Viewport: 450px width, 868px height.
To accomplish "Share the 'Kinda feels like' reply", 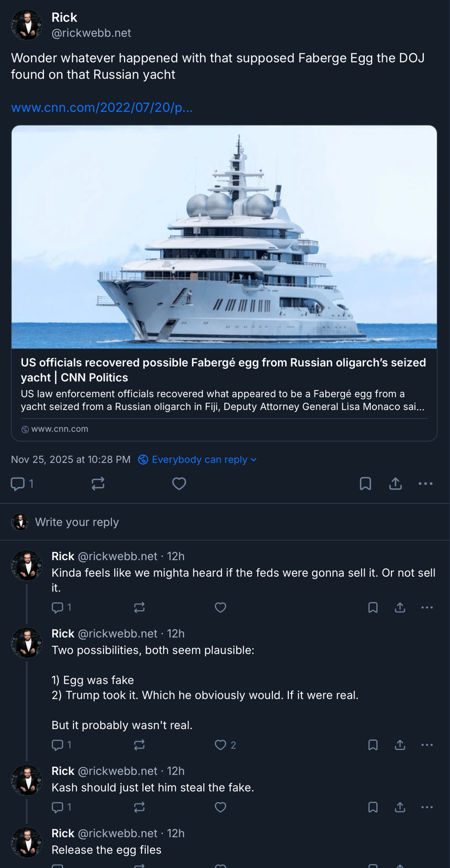I will click(x=400, y=608).
